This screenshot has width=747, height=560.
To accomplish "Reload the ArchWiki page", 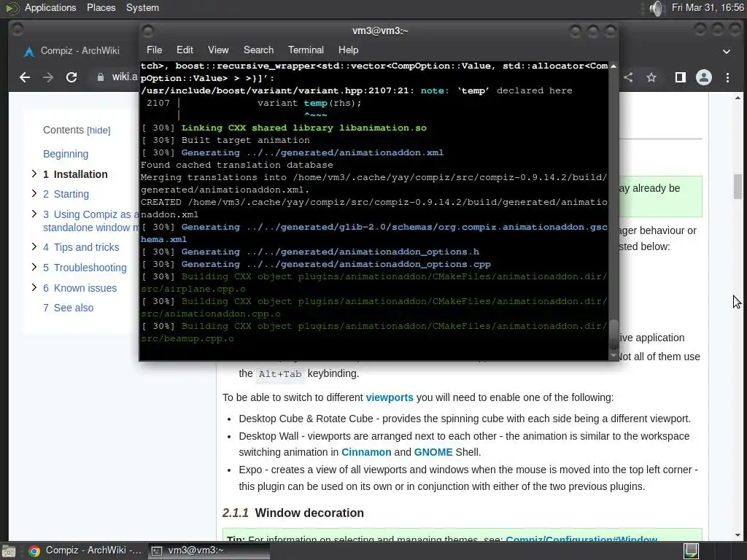I will 71,77.
